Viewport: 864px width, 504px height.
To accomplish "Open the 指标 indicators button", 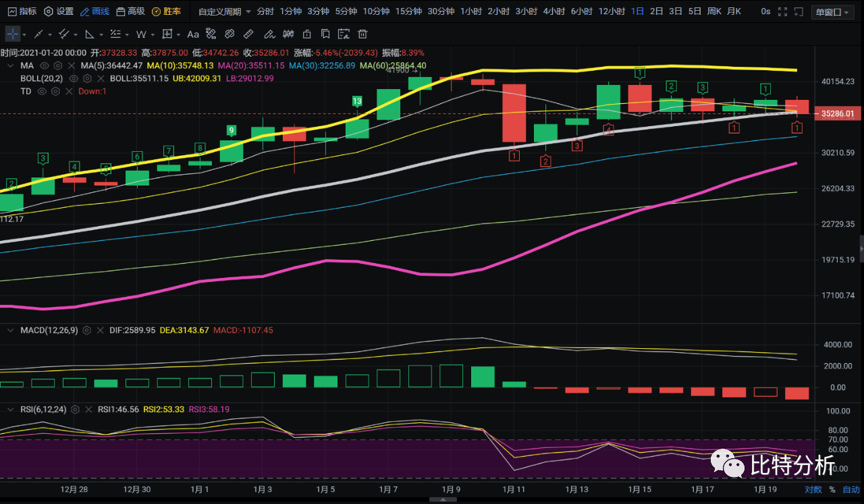I will tap(22, 11).
